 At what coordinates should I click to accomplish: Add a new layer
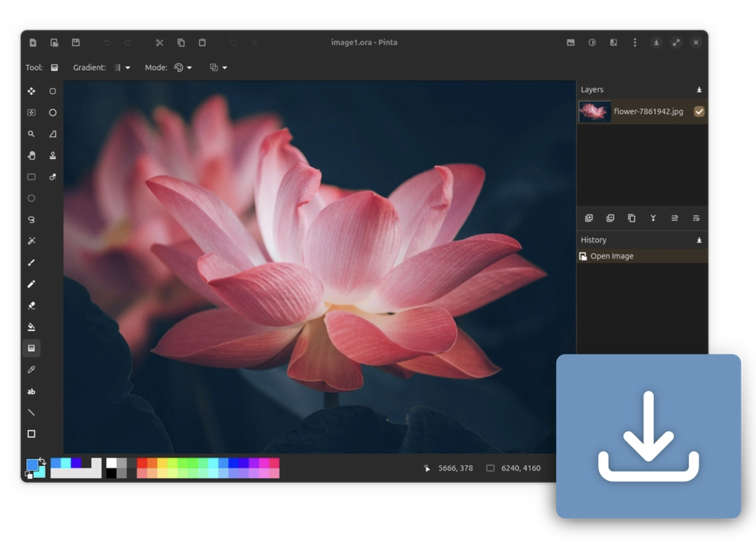(589, 218)
